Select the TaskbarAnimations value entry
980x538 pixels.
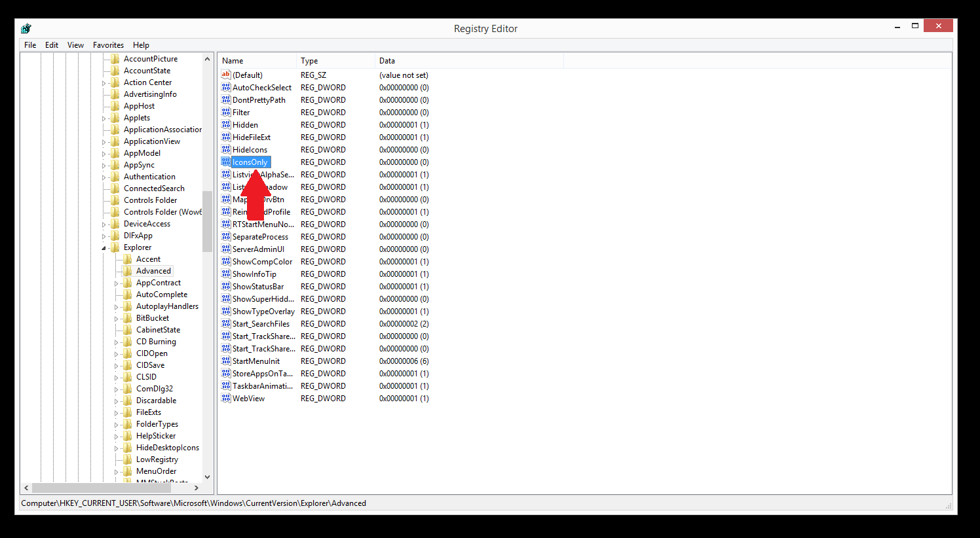click(262, 386)
